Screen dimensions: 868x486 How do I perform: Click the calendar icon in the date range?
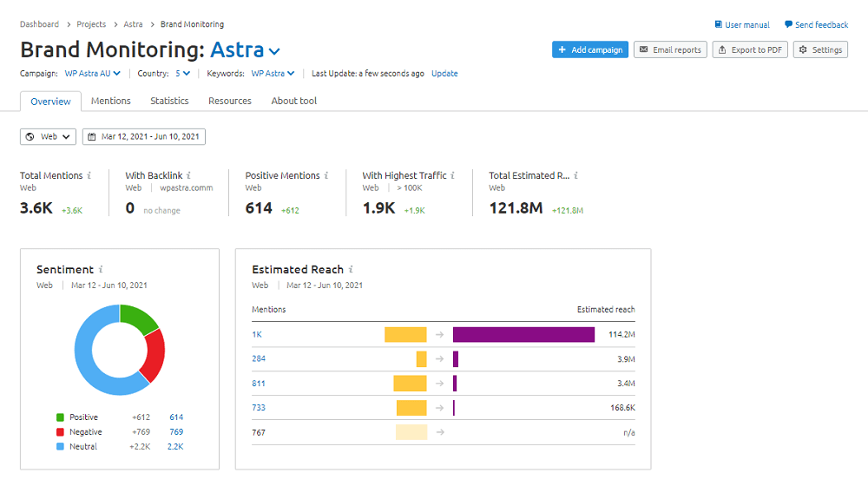click(x=92, y=137)
